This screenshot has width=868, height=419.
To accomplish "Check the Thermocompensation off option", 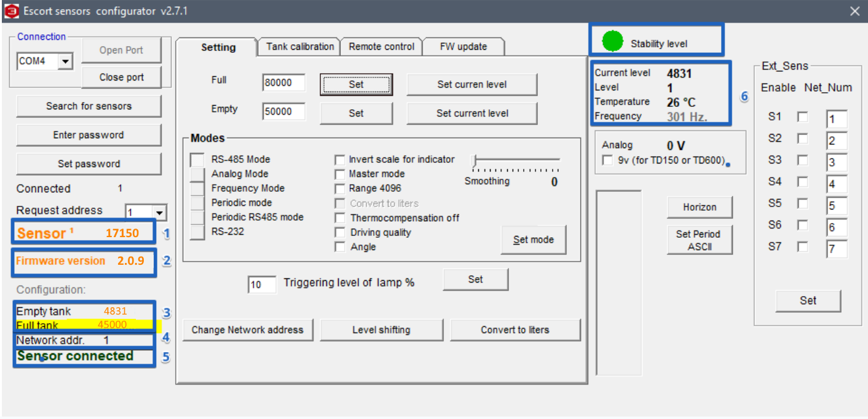I will pos(339,218).
